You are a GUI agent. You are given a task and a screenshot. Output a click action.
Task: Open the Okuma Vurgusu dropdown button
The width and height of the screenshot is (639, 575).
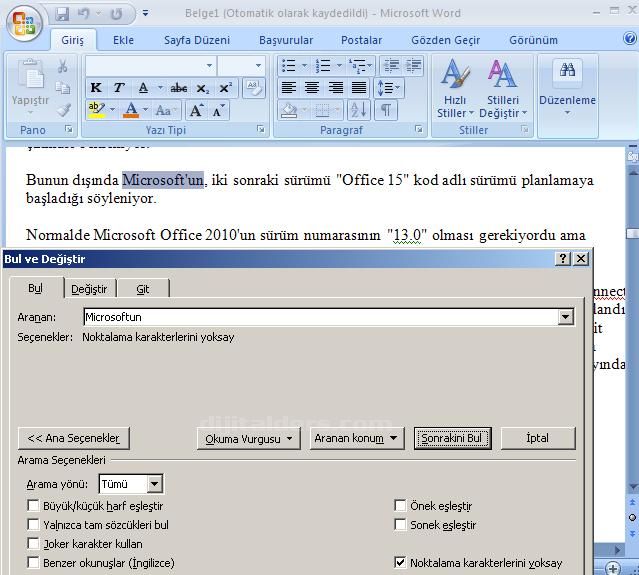250,438
